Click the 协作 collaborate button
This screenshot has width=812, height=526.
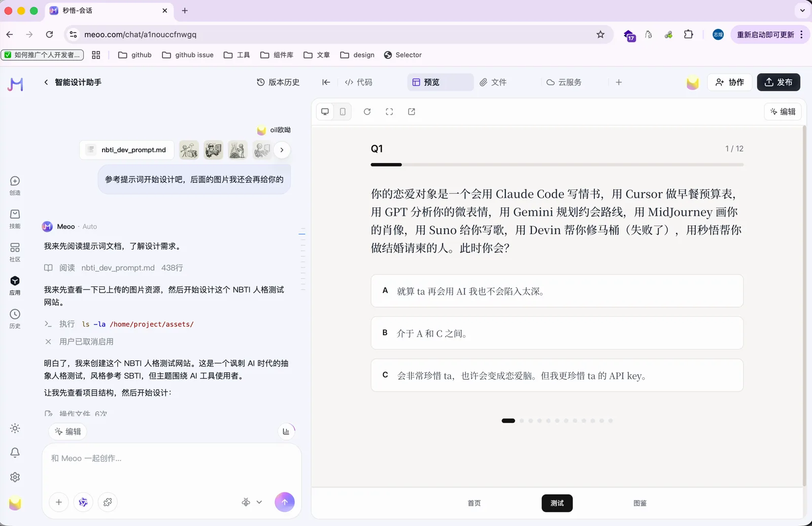(730, 82)
